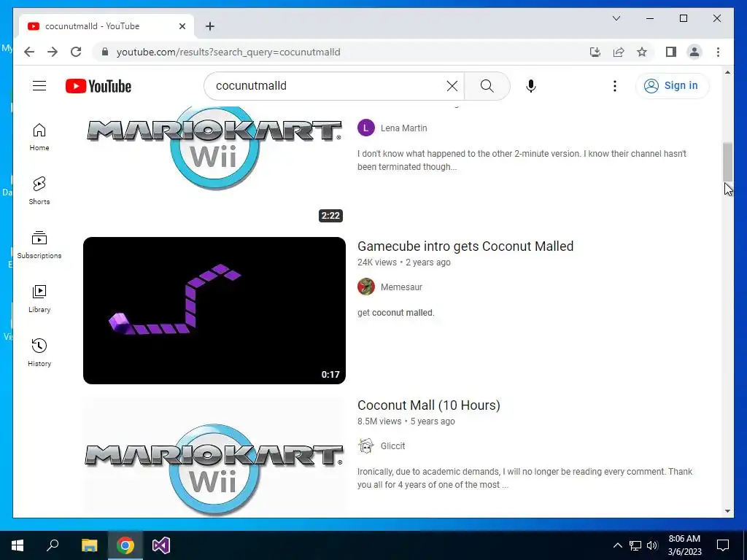Click the scrollbar down arrow
The width and height of the screenshot is (747, 560).
click(727, 511)
